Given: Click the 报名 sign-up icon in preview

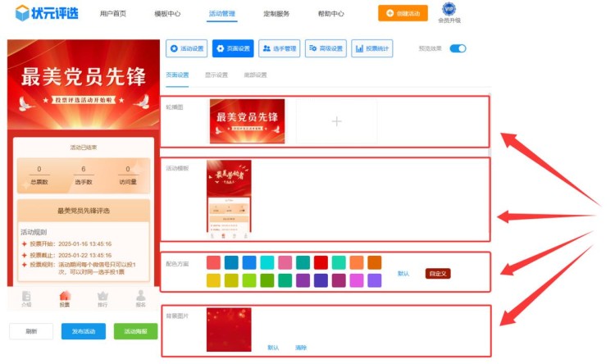Looking at the screenshot, I should (x=140, y=298).
